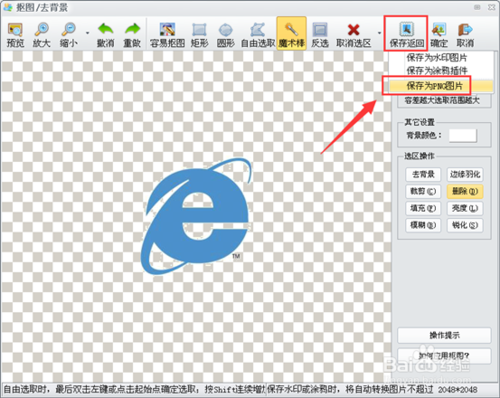This screenshot has width=500, height=398.
Task: Click the 填充(F) button
Action: tap(423, 208)
